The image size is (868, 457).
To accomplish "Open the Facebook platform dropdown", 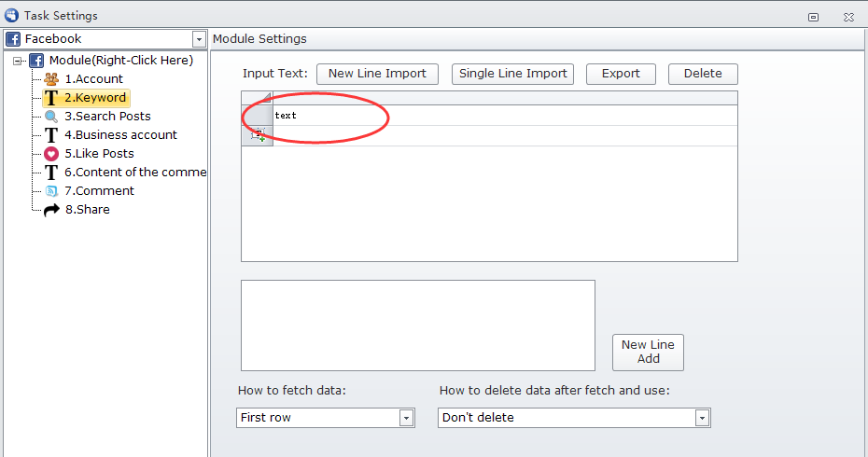I will pyautogui.click(x=198, y=39).
